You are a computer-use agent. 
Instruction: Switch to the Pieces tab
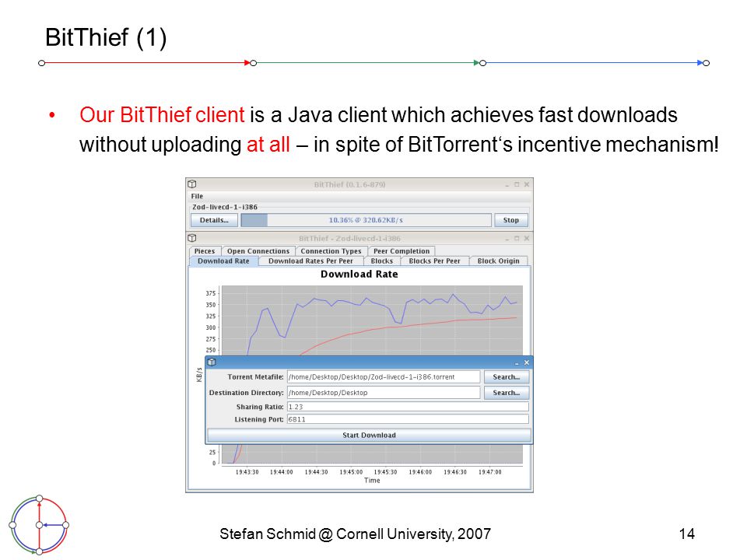(205, 251)
